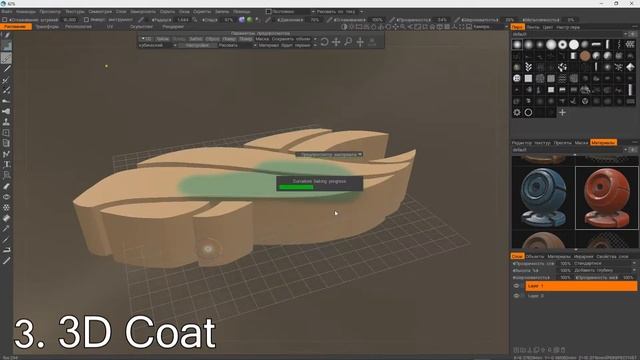Select the horizontal line brush alpha

[x=596, y=44]
